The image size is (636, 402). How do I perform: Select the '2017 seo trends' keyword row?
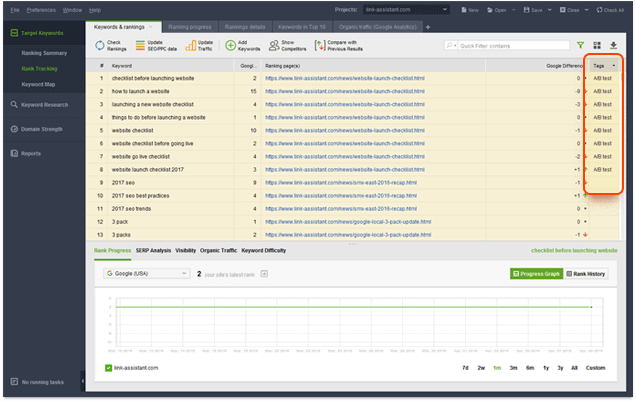click(x=353, y=209)
